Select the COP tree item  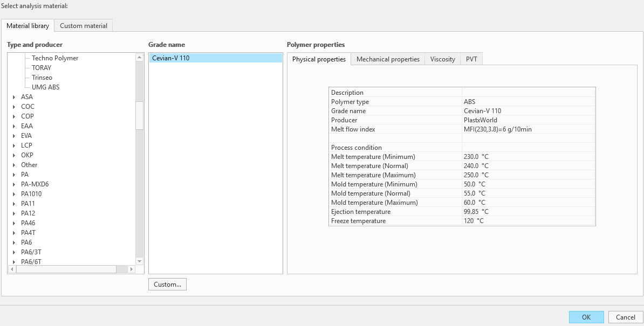click(28, 116)
